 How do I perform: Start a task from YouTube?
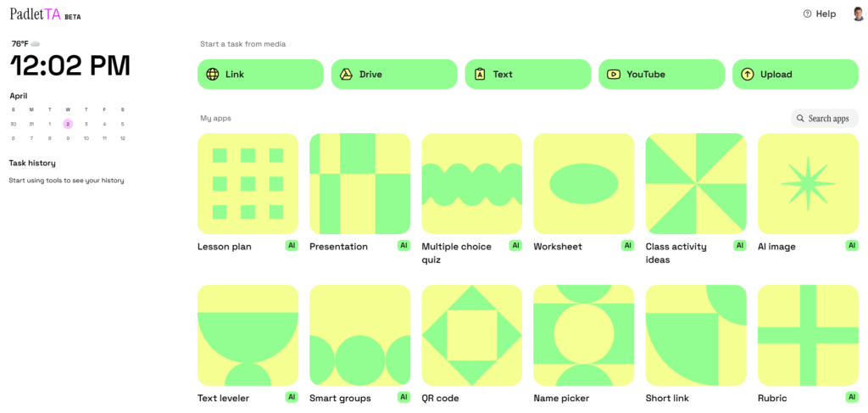click(661, 74)
